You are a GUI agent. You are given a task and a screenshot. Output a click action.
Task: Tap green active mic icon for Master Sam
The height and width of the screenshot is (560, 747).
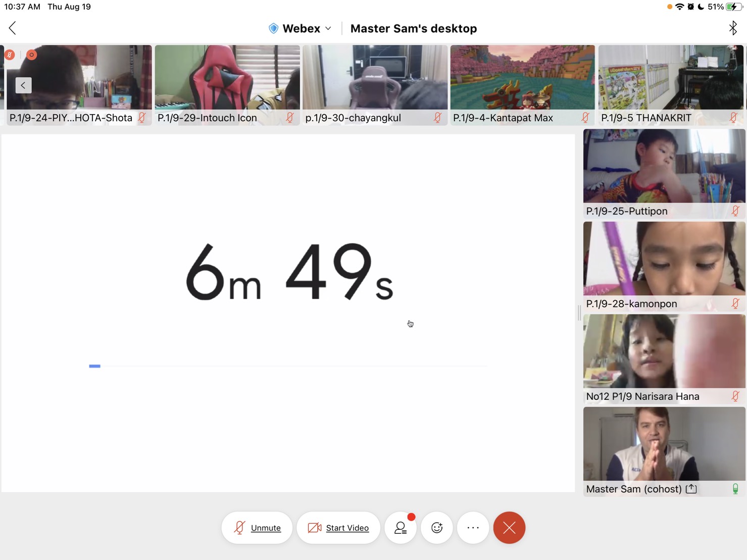coord(735,489)
